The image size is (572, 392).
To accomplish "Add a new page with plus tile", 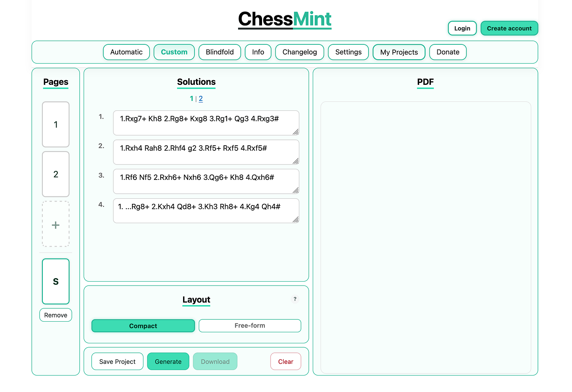I will point(56,224).
